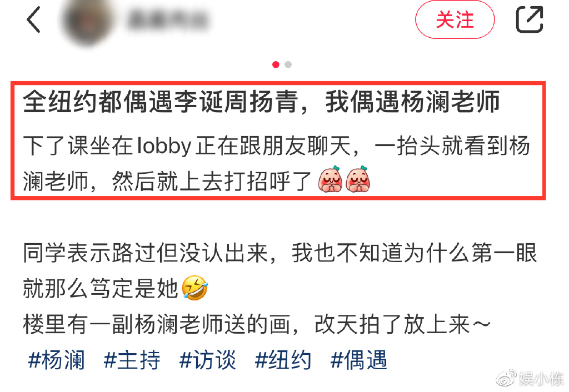Viewport: 569px width, 392px height.
Task: Click the Weibo logo watermark
Action: (507, 379)
